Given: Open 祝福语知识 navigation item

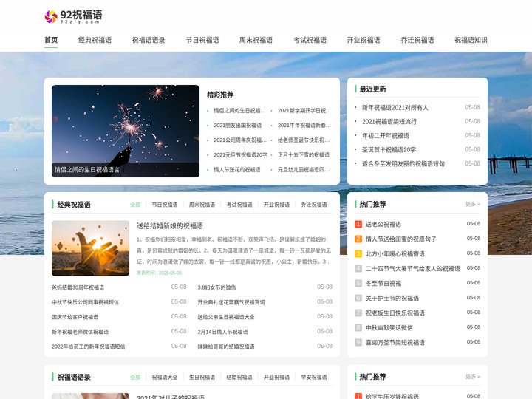Looking at the screenshot, I should click(x=471, y=40).
